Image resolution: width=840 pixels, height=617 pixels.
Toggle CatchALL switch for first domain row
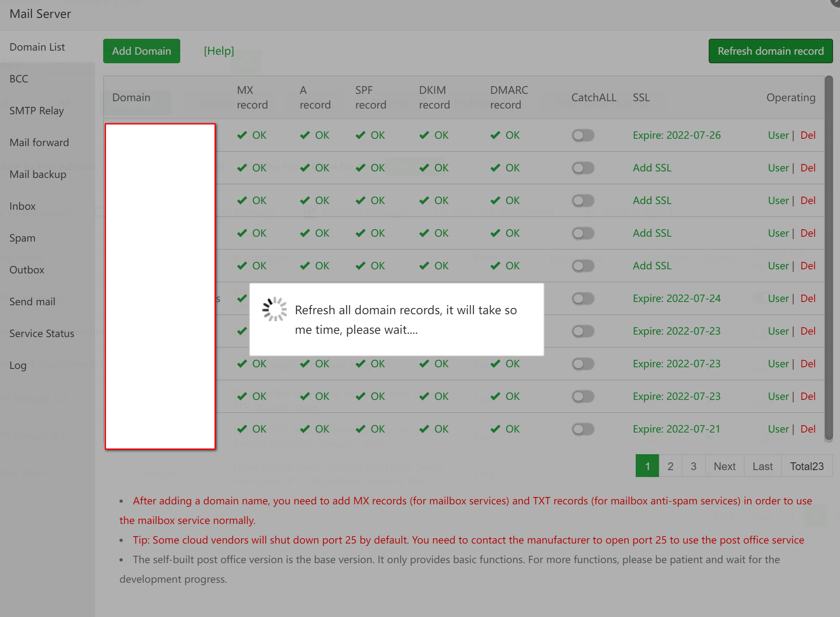[x=583, y=135]
